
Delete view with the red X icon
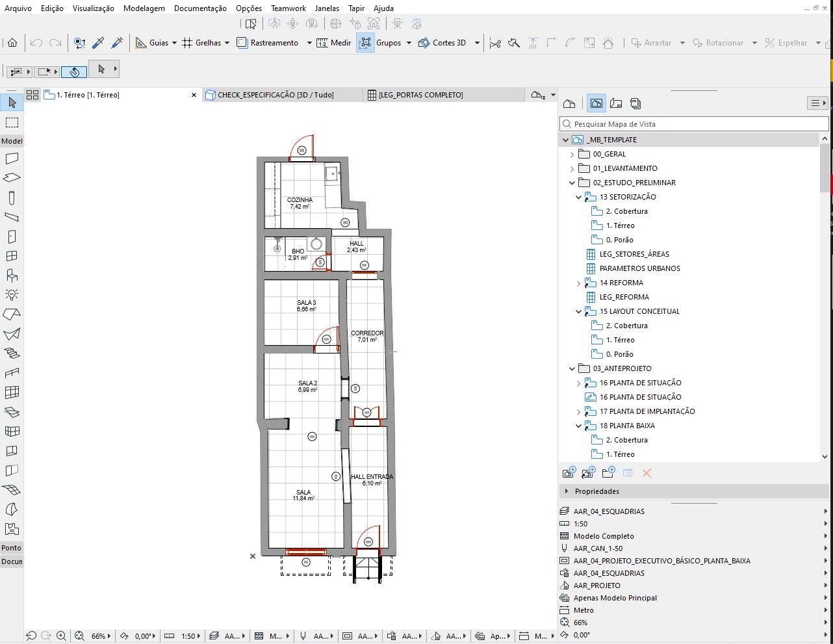click(647, 473)
